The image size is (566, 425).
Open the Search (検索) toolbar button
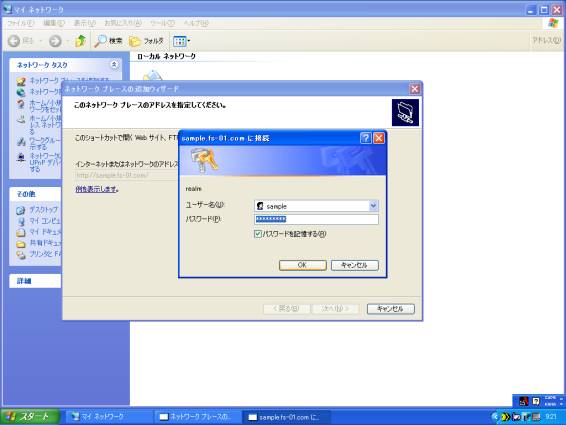pyautogui.click(x=108, y=41)
